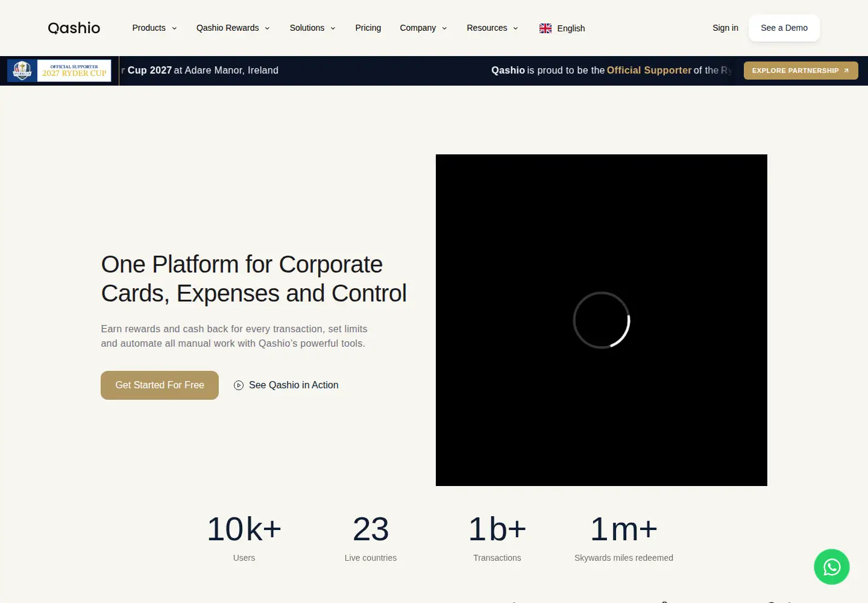Go to the Pricing page

coord(368,28)
